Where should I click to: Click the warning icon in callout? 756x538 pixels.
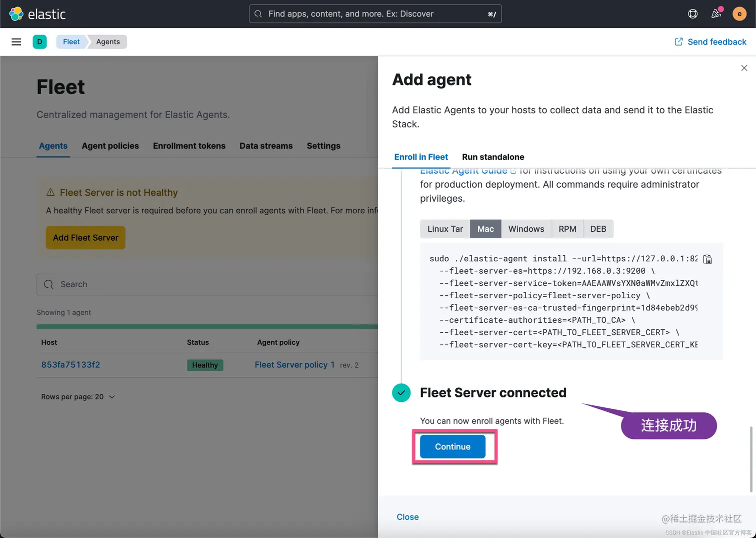[x=50, y=193]
